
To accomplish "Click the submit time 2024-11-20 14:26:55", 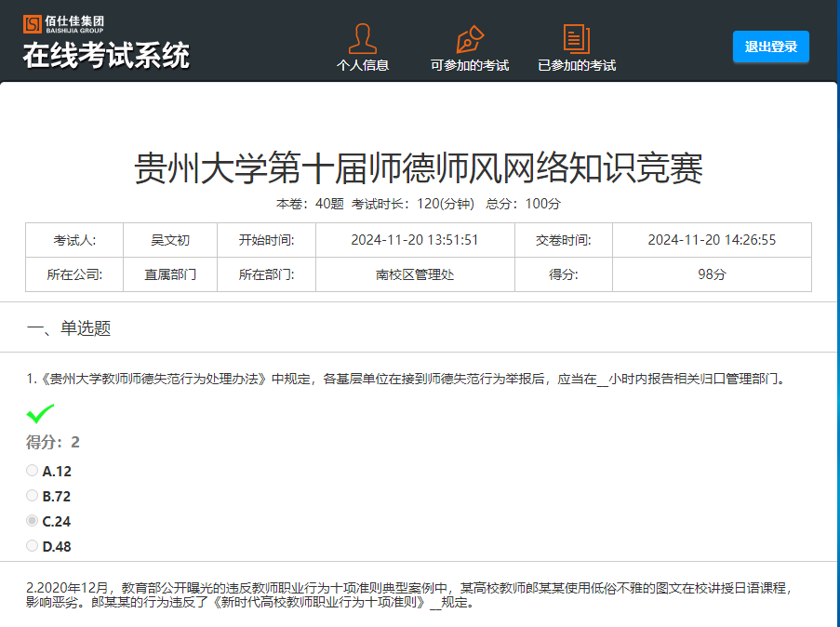I will tap(712, 240).
